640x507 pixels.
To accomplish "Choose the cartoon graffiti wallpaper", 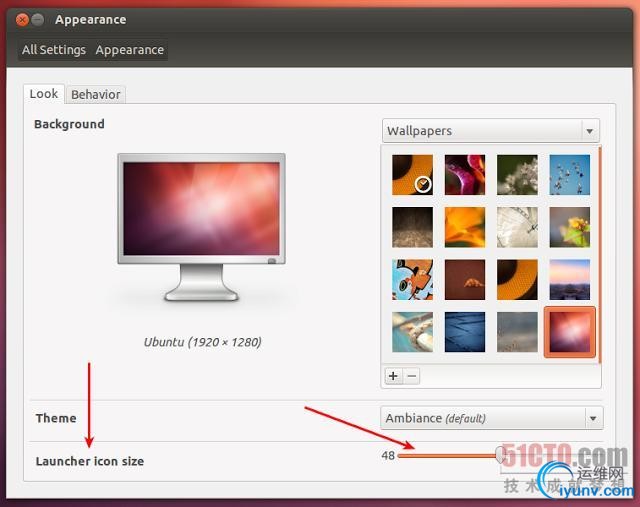I will [x=412, y=280].
